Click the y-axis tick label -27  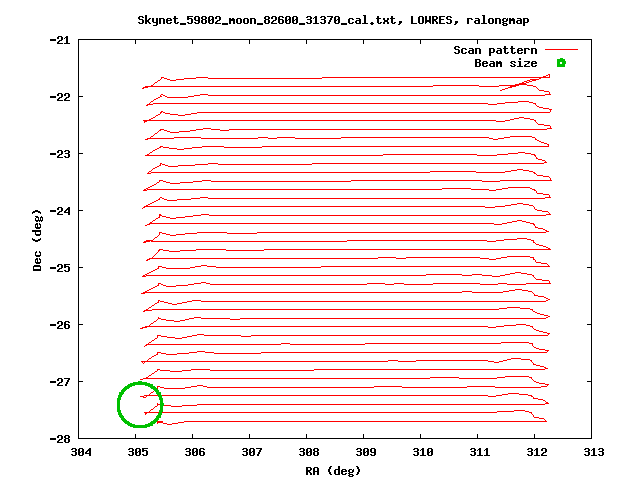tap(60, 382)
